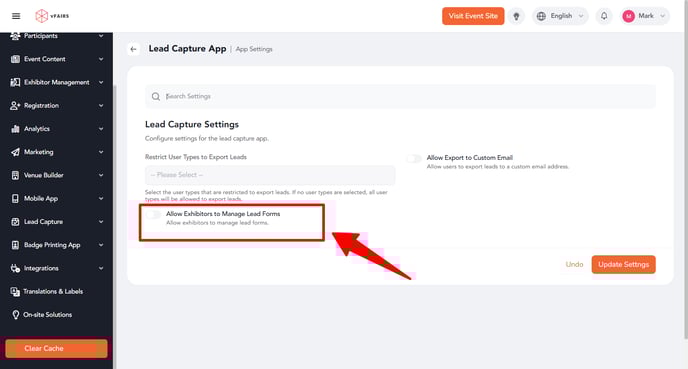The image size is (688, 369).
Task: Click the On-site Solutions pin icon
Action: 15,315
